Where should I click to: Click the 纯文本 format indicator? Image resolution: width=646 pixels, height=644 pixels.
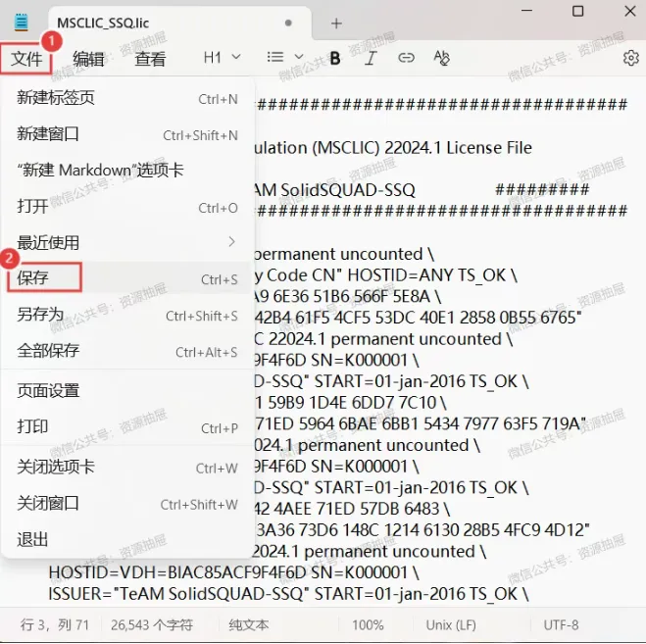249,625
